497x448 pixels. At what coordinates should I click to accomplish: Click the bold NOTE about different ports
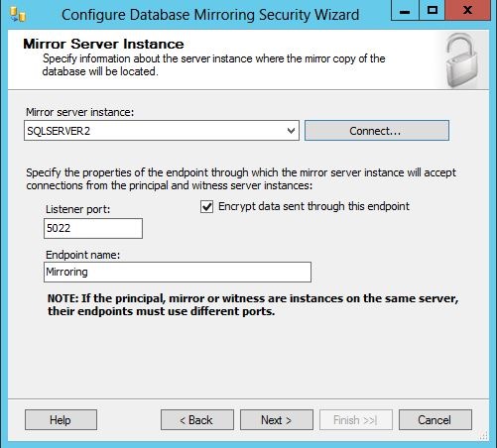point(253,304)
